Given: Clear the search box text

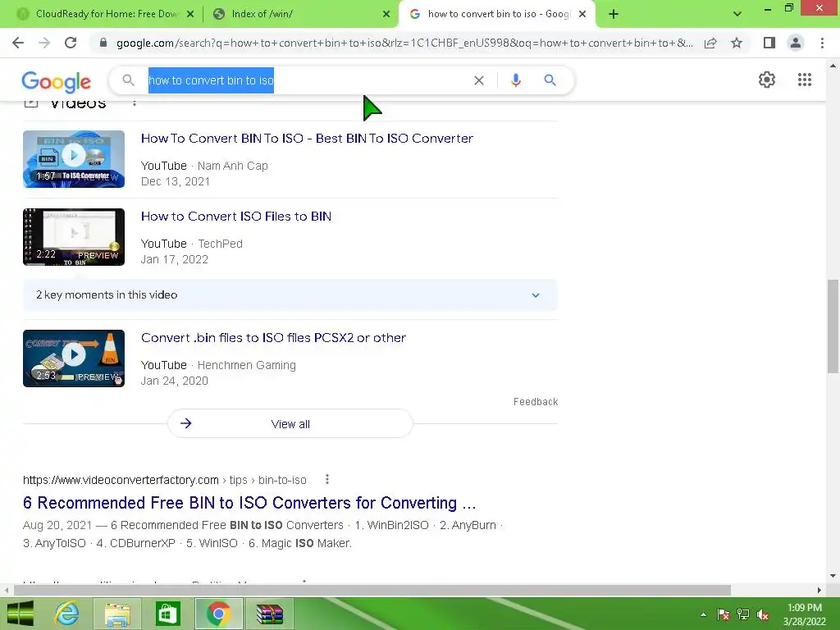Looking at the screenshot, I should (x=479, y=80).
